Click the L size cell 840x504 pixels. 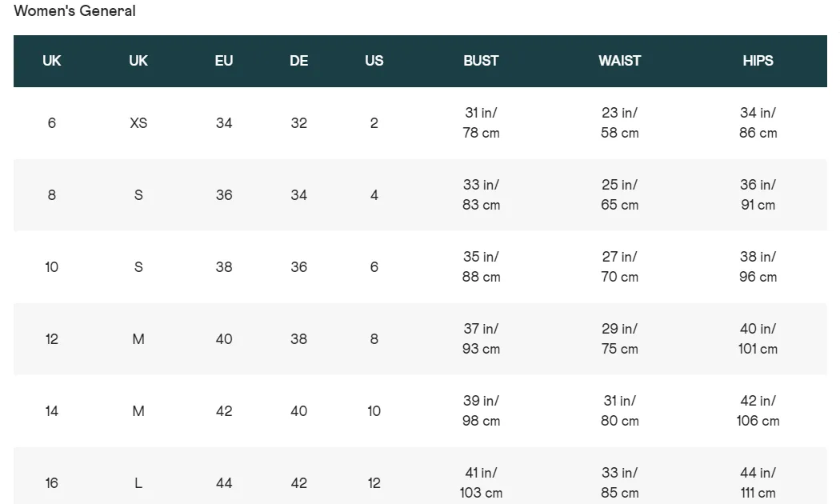(138, 483)
